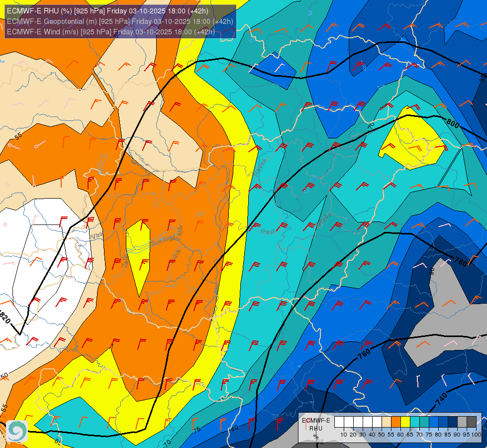Click the 780 geopotential contour label

point(461,262)
